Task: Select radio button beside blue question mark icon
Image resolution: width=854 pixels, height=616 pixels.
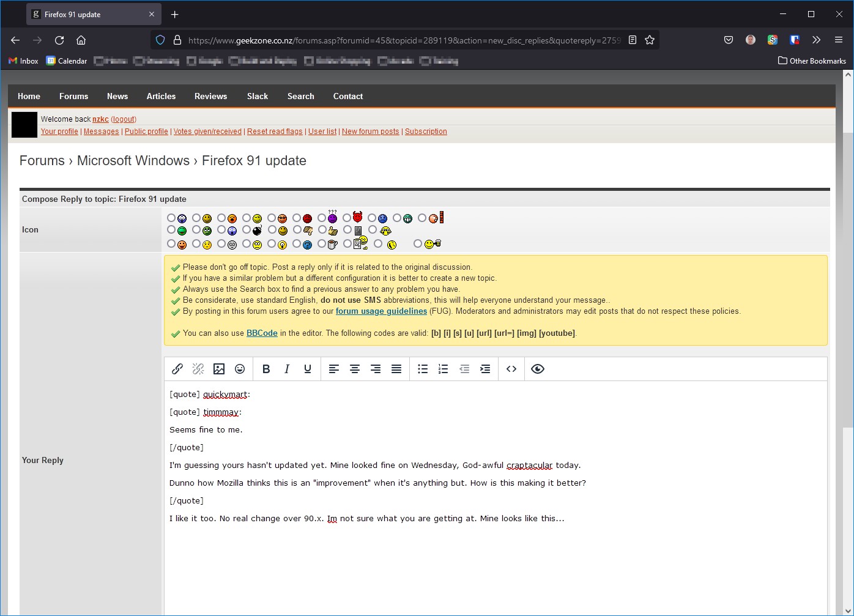Action: (x=297, y=243)
